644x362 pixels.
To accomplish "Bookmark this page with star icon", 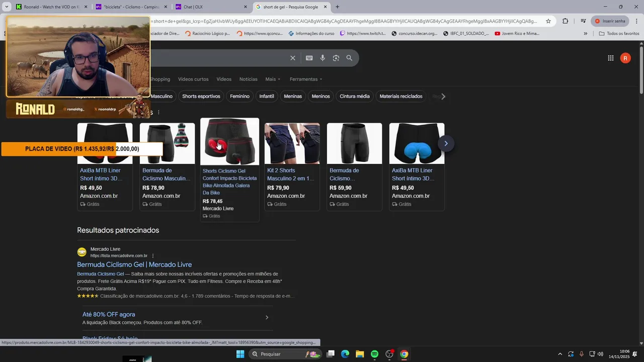I will coord(548,21).
